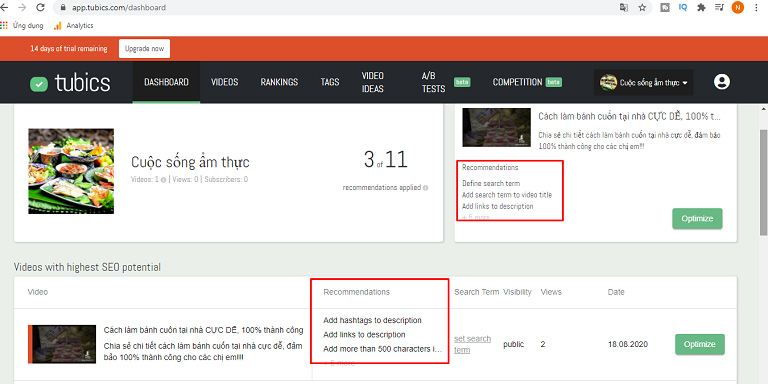Open the Analytics bookmark

(73, 25)
